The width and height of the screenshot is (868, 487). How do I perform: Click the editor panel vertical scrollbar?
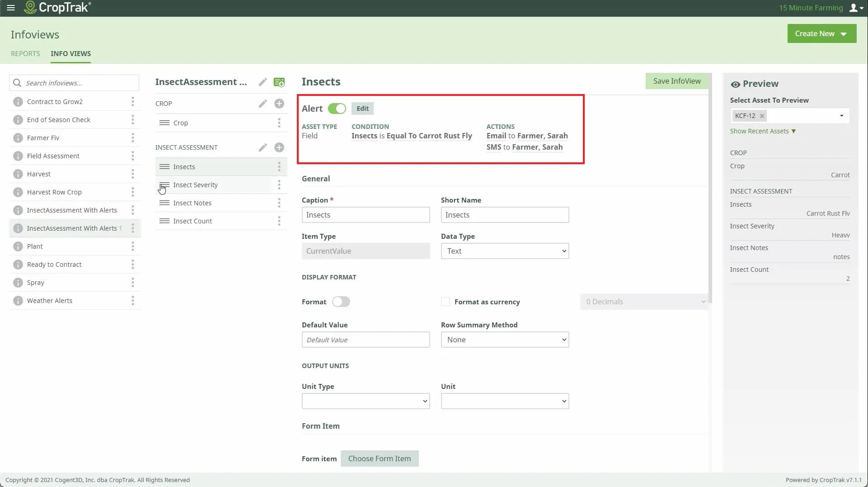(x=710, y=188)
